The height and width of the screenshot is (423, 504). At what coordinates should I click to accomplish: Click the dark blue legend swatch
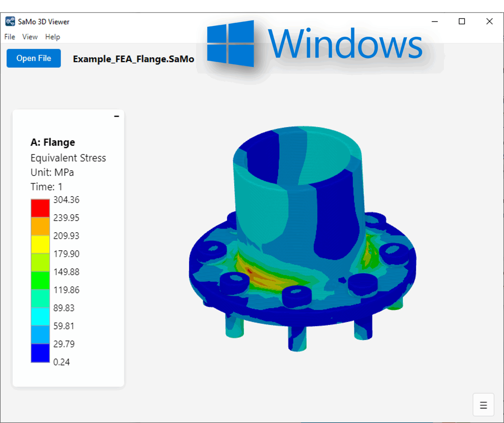click(x=40, y=353)
